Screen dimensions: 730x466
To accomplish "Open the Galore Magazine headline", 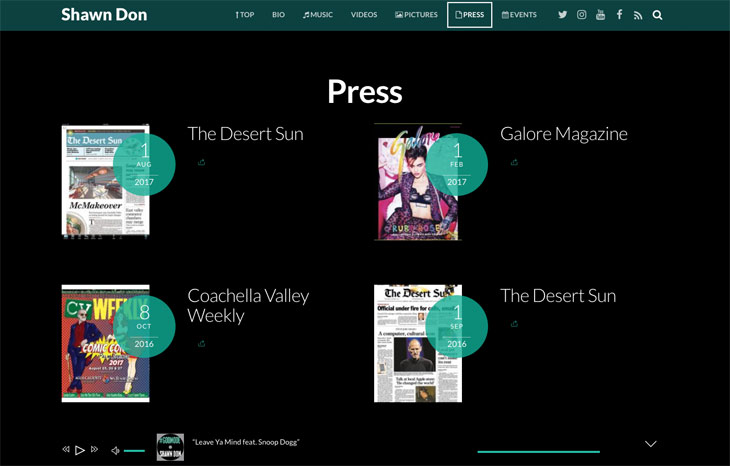I will 564,134.
